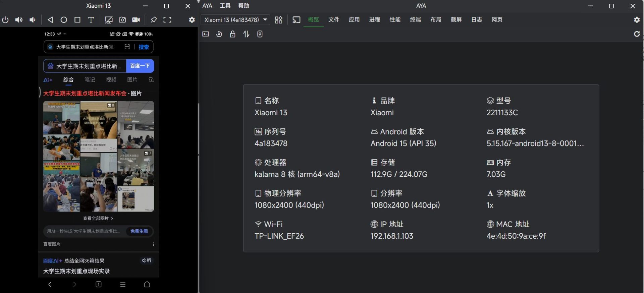
Task: Start recording with the video camera icon
Action: [x=136, y=20]
